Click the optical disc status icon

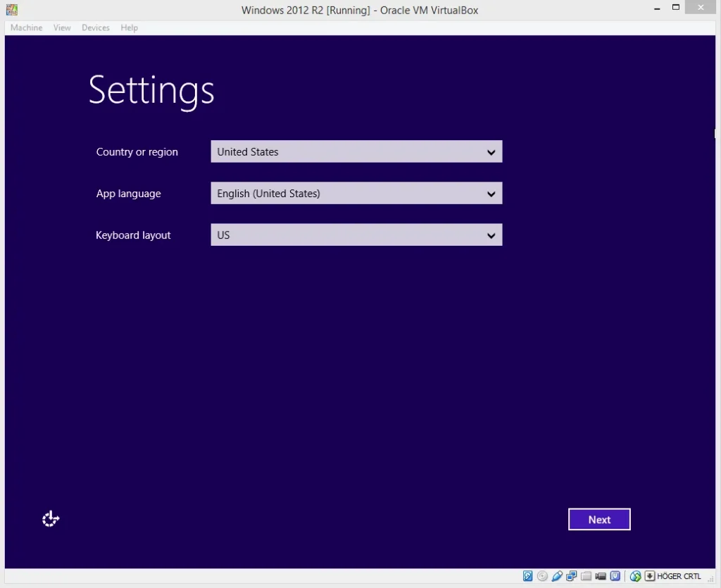pyautogui.click(x=542, y=576)
